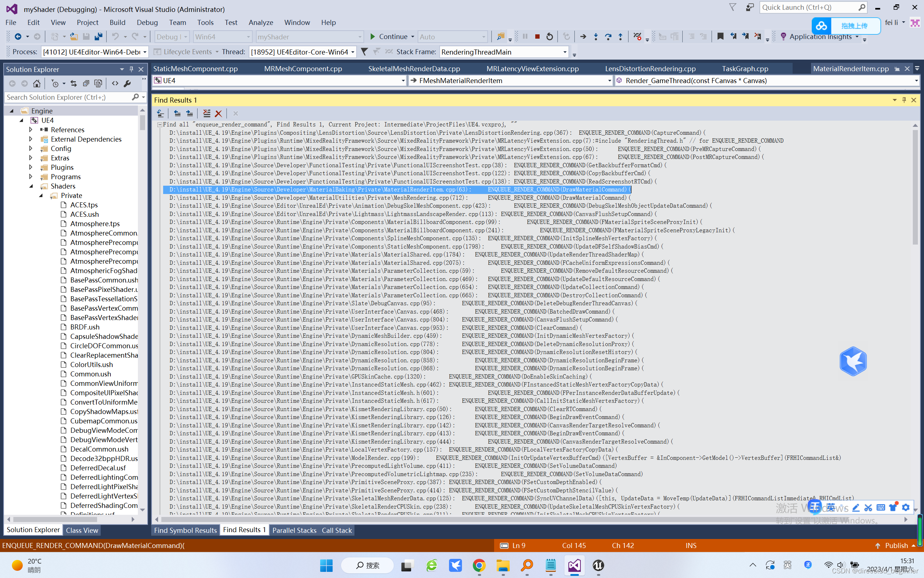Click the Solution Explorer vertical scrollbar thumb
Image resolution: width=924 pixels, height=578 pixels.
[143, 122]
